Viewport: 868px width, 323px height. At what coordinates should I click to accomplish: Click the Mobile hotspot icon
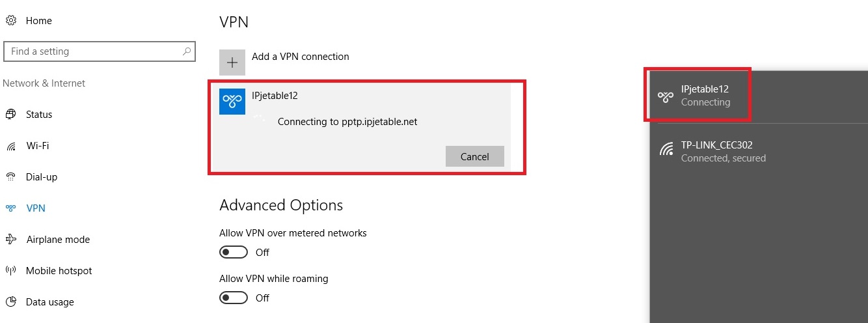(x=10, y=271)
